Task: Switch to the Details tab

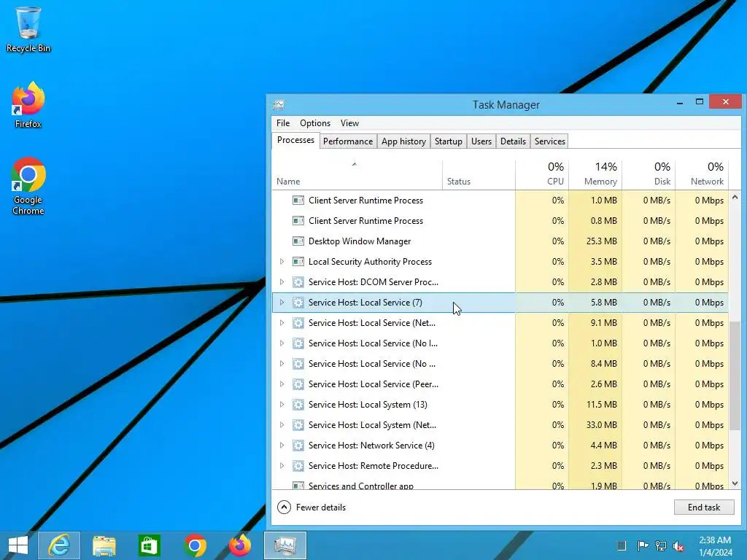Action: tap(513, 141)
